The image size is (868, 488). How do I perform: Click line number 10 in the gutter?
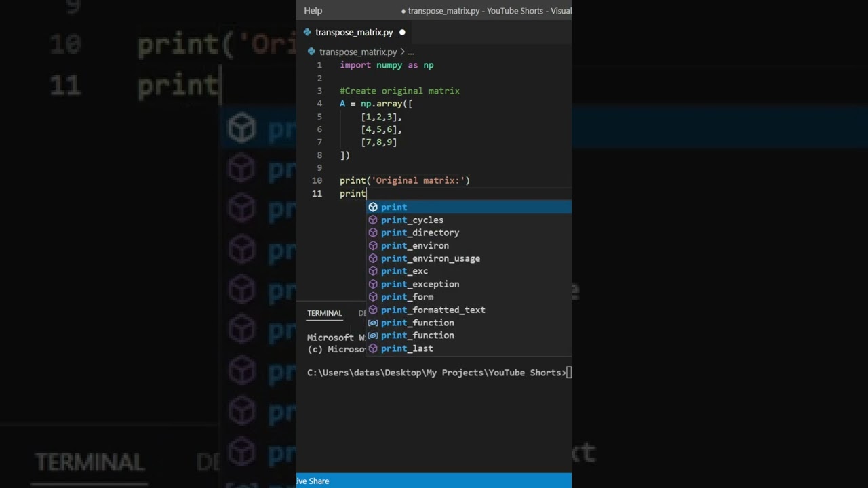tap(317, 181)
